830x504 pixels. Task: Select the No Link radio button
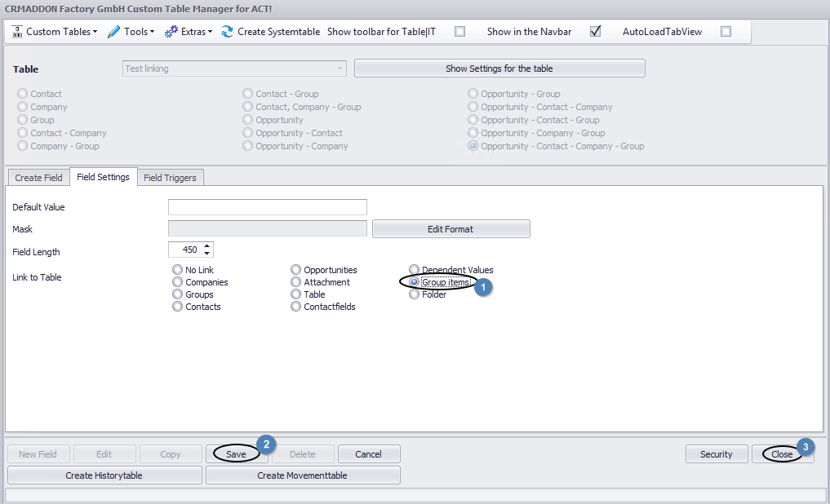point(177,270)
